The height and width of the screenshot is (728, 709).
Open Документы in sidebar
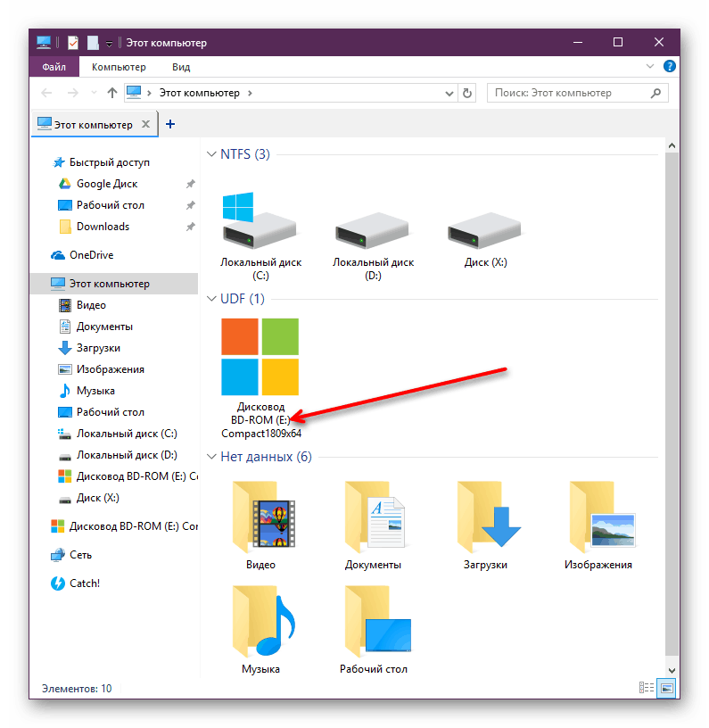[95, 327]
